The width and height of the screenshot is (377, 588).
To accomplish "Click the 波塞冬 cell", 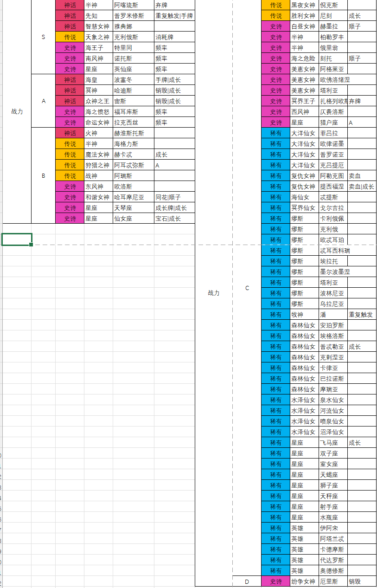I will coord(133,80).
